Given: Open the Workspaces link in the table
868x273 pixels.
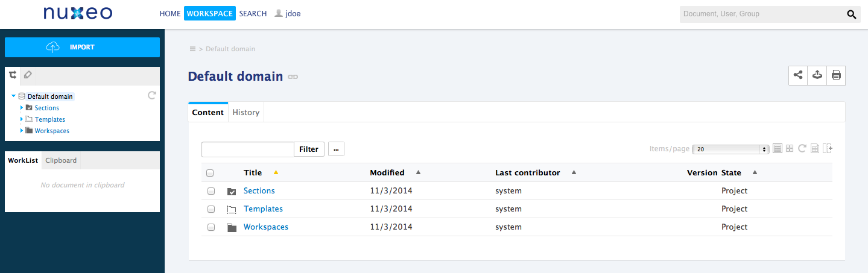Looking at the screenshot, I should click(x=266, y=227).
